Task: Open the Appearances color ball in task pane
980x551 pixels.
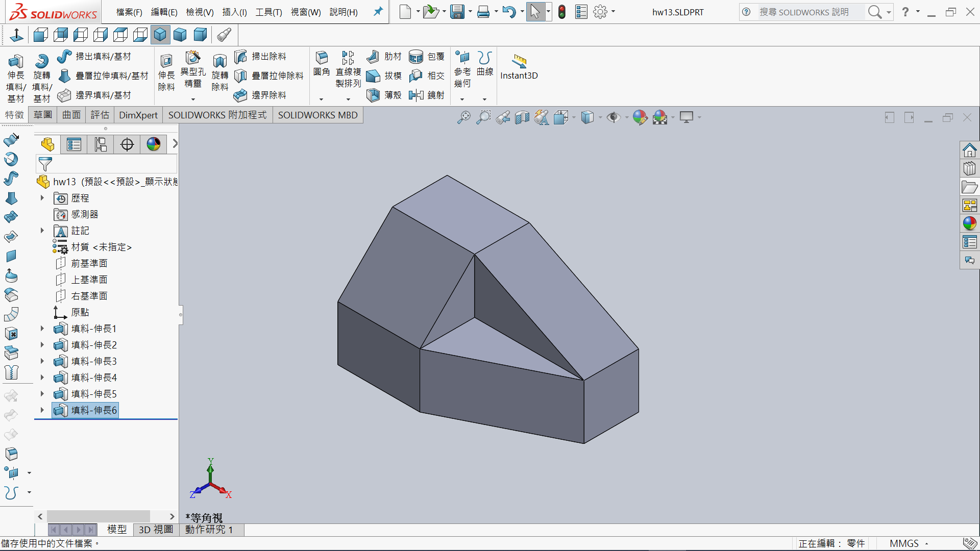Action: [x=969, y=223]
